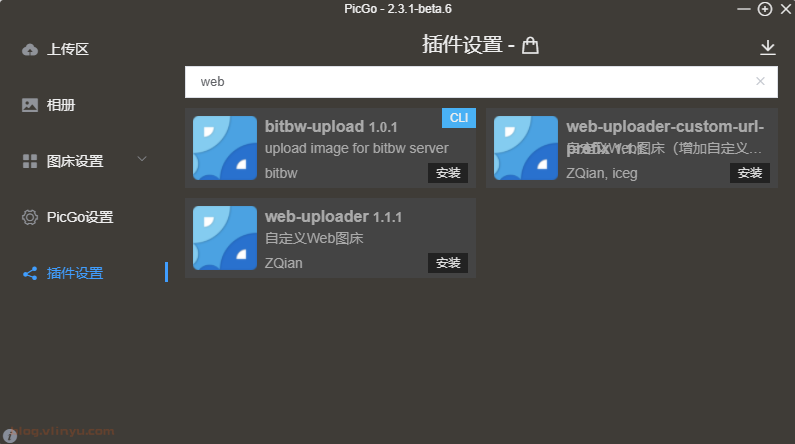795x444 pixels.
Task: Click the CLI badge on bitbw-upload
Action: pyautogui.click(x=459, y=118)
